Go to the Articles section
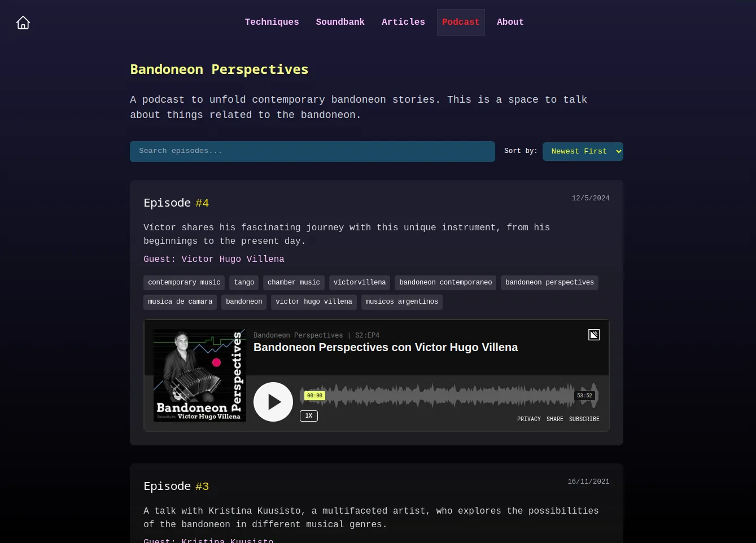This screenshot has height=543, width=756. tap(403, 23)
